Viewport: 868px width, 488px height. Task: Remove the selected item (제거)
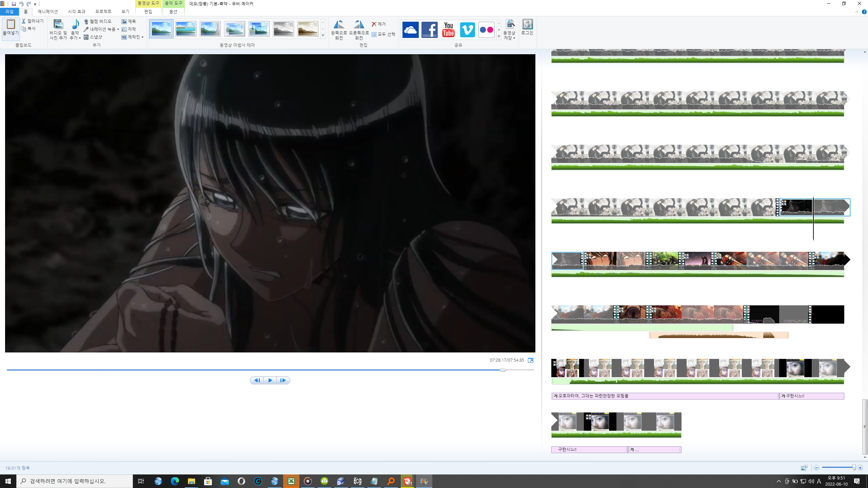379,24
